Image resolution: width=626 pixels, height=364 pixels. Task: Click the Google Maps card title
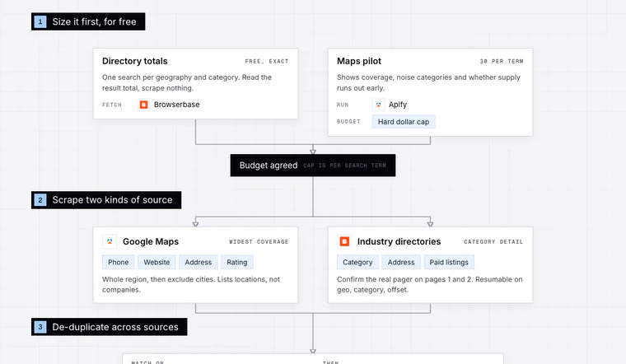point(151,241)
